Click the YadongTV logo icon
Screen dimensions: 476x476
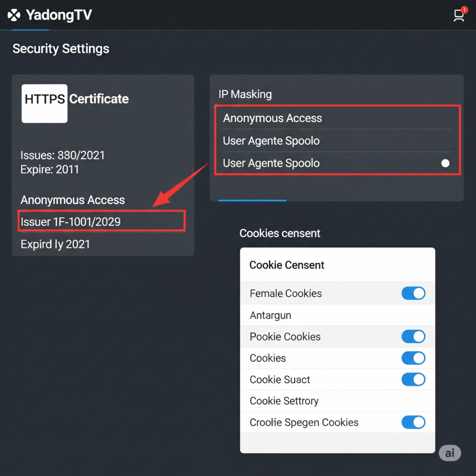tap(14, 15)
